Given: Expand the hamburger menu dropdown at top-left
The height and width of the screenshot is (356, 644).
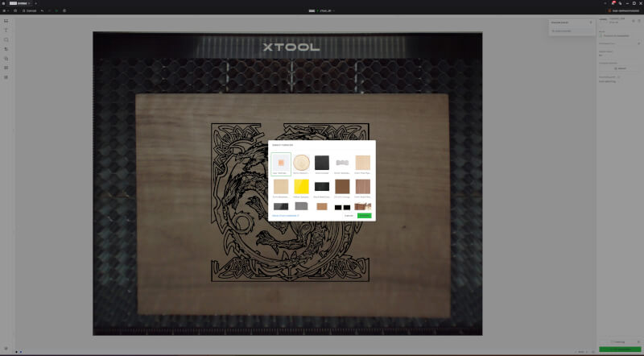Looking at the screenshot, I should coord(6,10).
